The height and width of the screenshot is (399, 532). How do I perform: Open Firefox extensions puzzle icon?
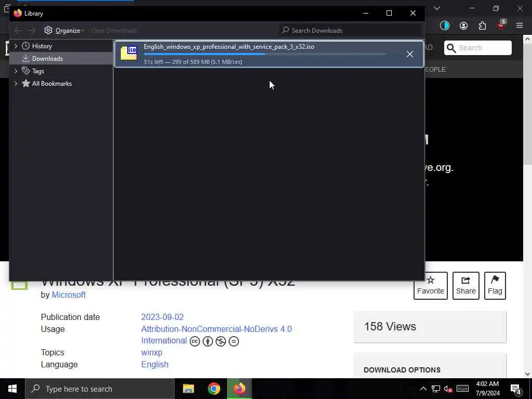[x=482, y=26]
